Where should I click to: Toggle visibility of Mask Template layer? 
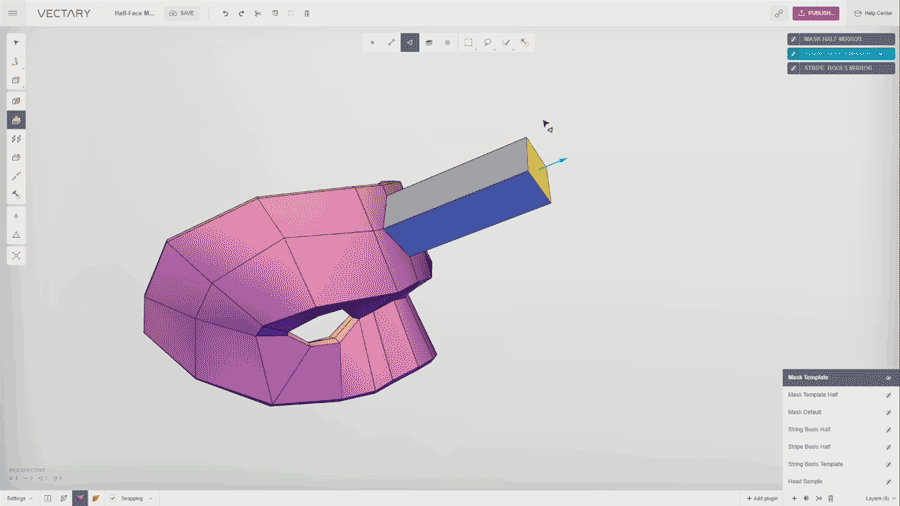click(x=888, y=378)
